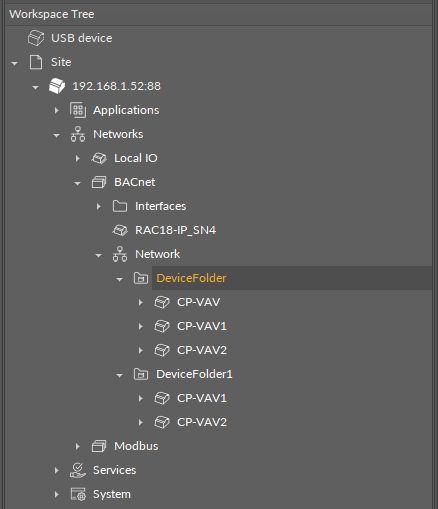Expand the Applications node
438x509 pixels.
click(57, 110)
